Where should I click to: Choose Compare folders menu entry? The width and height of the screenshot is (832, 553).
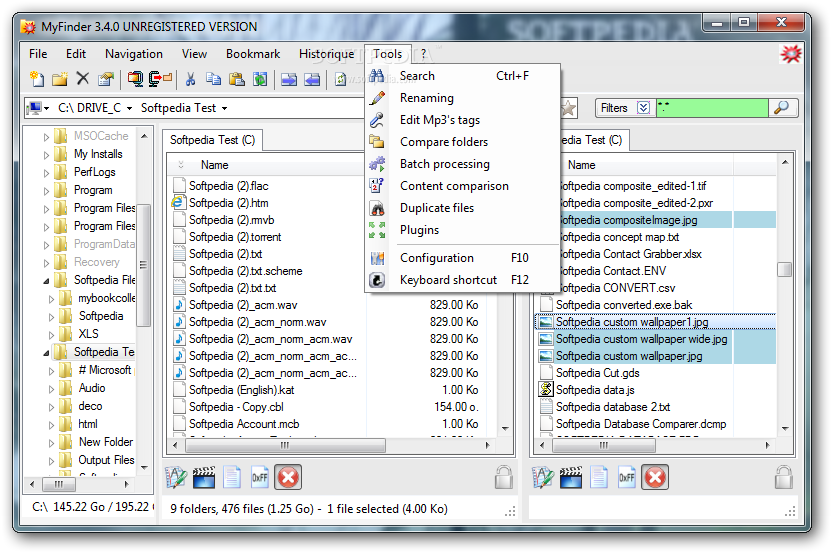tap(462, 142)
